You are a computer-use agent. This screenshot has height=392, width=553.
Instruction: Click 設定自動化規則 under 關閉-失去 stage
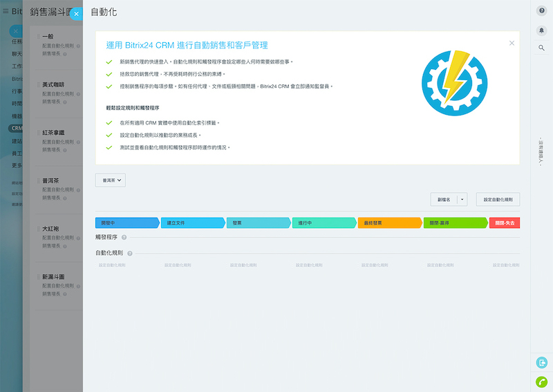tap(506, 265)
